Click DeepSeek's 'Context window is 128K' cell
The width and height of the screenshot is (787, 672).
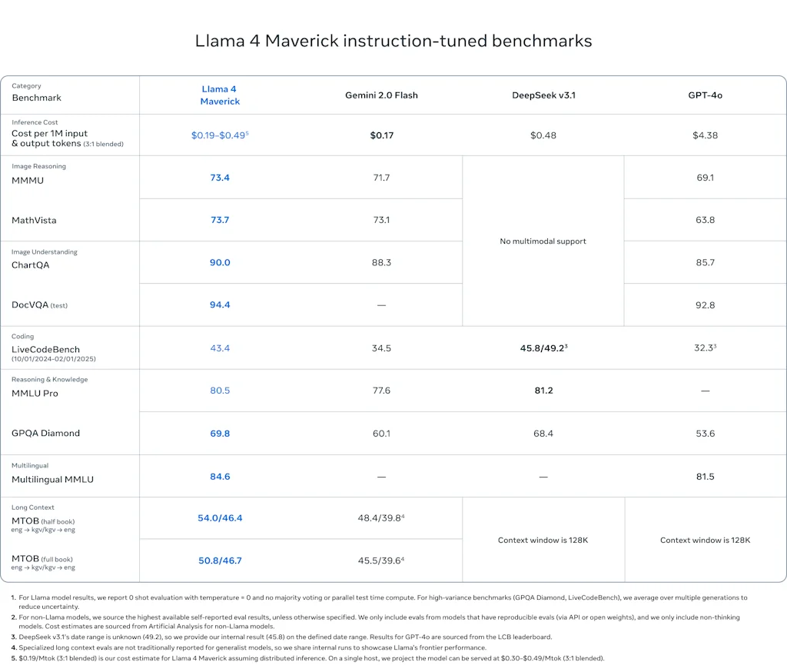[543, 540]
